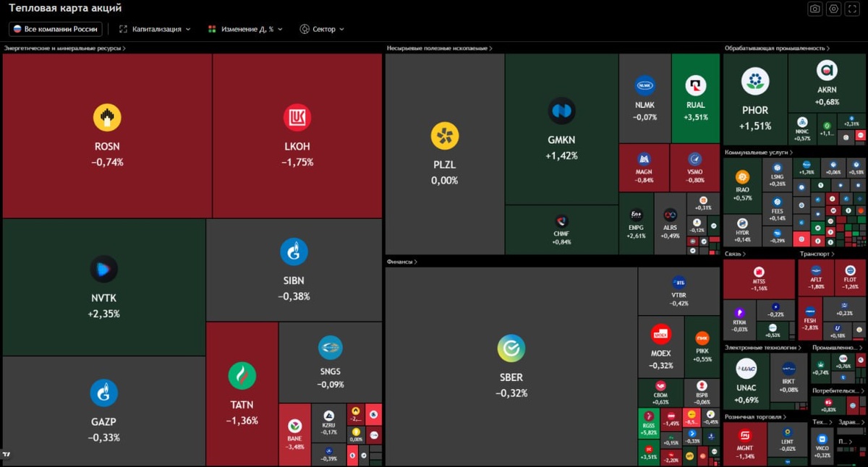Select the MOEX tile logo
This screenshot has width=868, height=467.
tap(660, 335)
